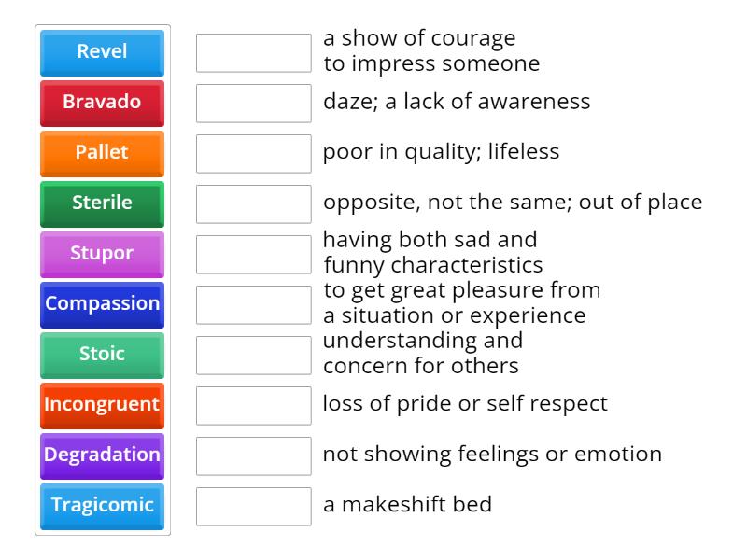Click box for 'having both sad and funny'
The height and width of the screenshot is (560, 747).
point(254,255)
